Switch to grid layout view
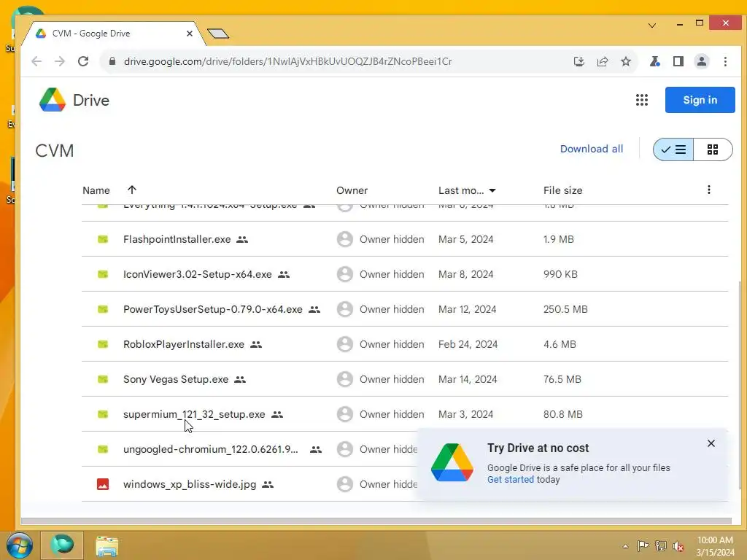747x560 pixels. coord(713,149)
